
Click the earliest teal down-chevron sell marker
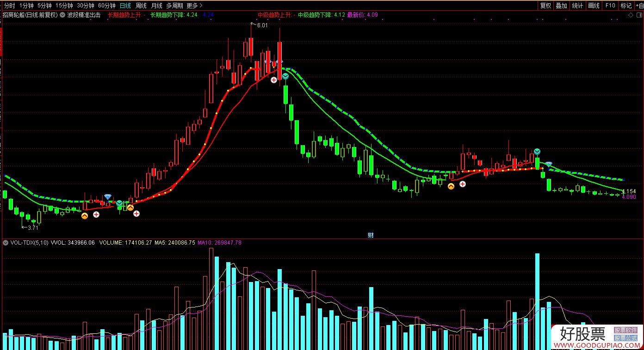119,203
